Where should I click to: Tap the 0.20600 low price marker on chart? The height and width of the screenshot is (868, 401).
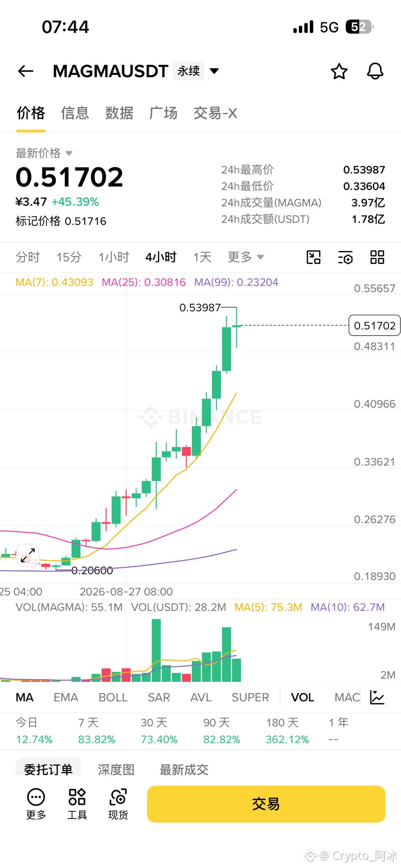(x=92, y=571)
